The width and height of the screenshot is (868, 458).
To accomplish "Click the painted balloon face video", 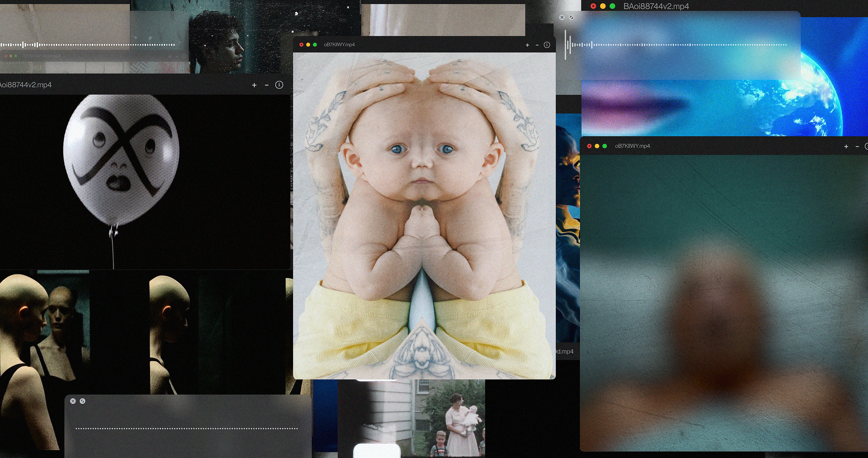I will tap(145, 182).
